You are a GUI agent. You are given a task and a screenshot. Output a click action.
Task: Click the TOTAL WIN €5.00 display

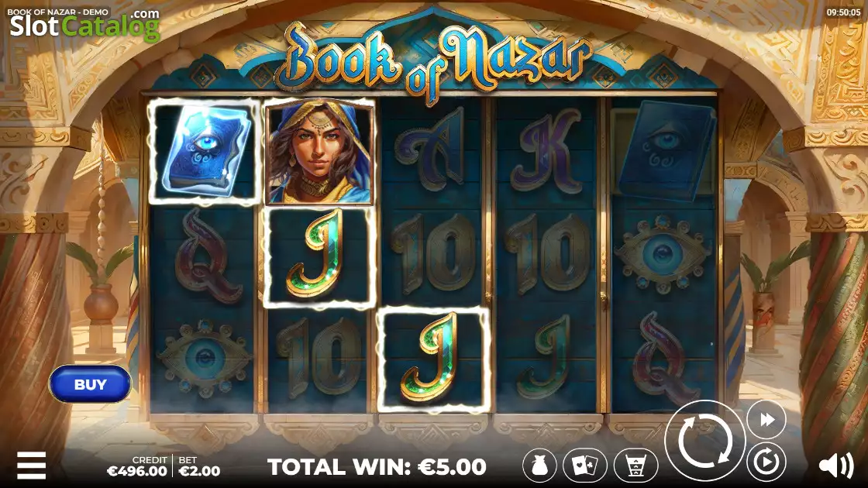[x=377, y=467]
